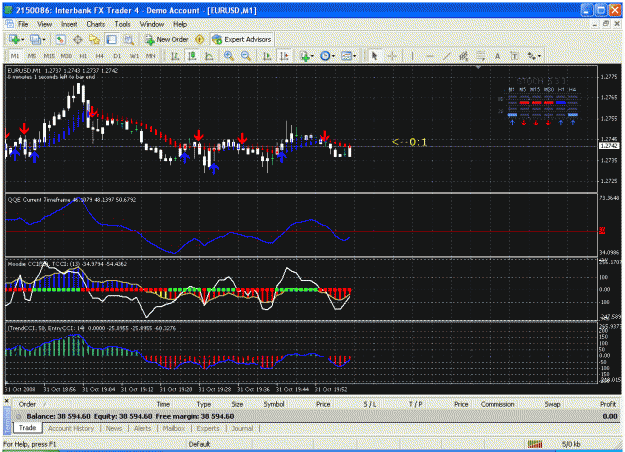The width and height of the screenshot is (625, 452).
Task: Open the Insert menu
Action: point(69,24)
